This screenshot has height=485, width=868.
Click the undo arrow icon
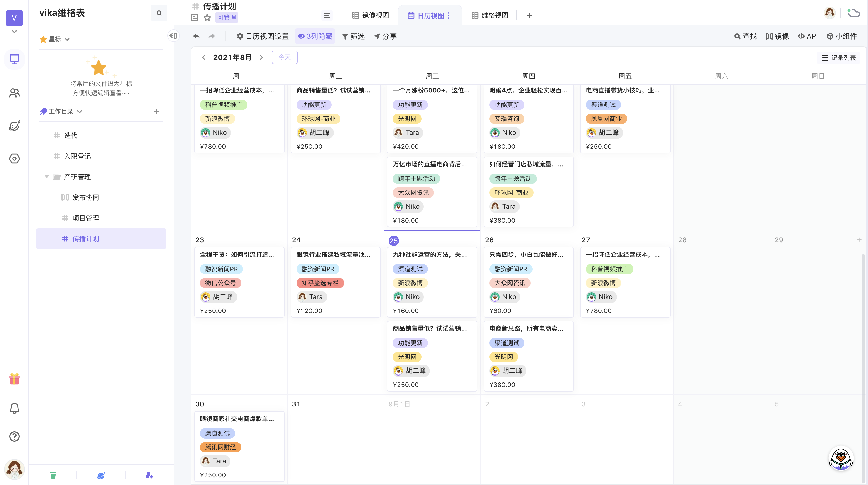tap(196, 36)
